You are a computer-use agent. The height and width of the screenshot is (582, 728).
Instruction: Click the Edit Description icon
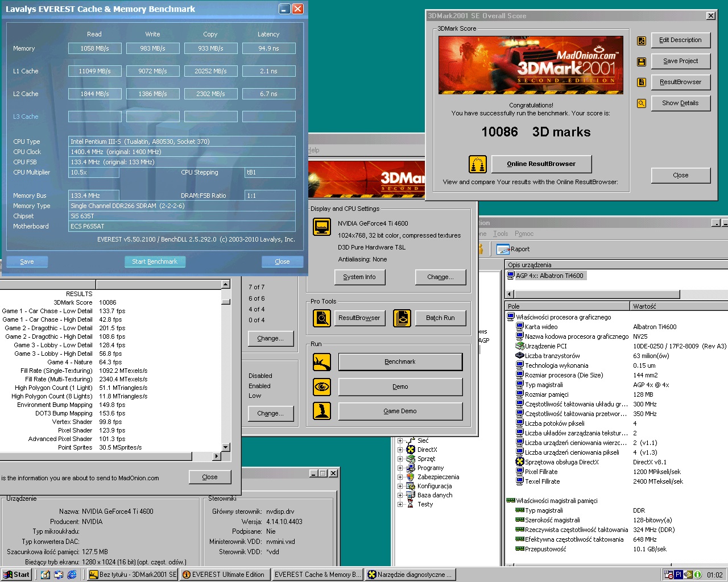pyautogui.click(x=642, y=41)
